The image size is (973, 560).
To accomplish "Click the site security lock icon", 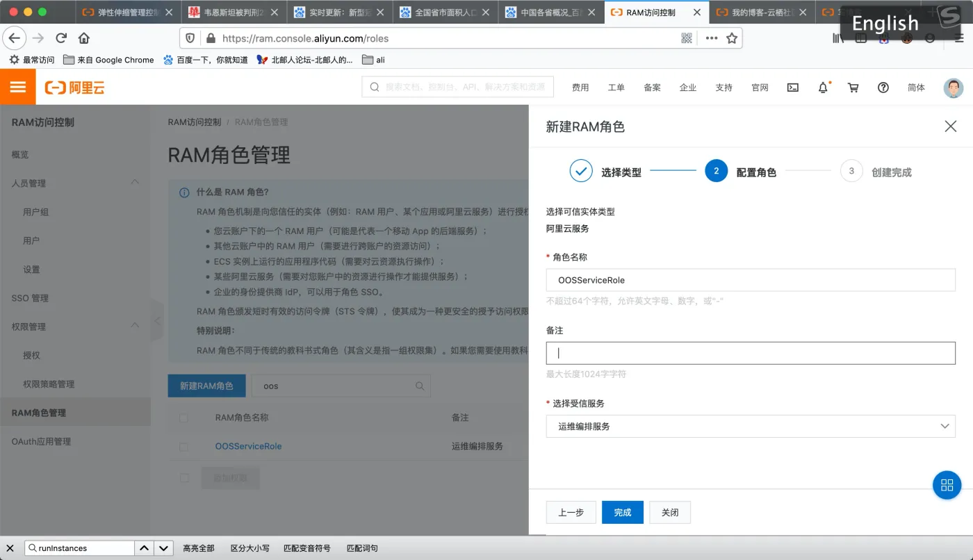I will tap(210, 39).
